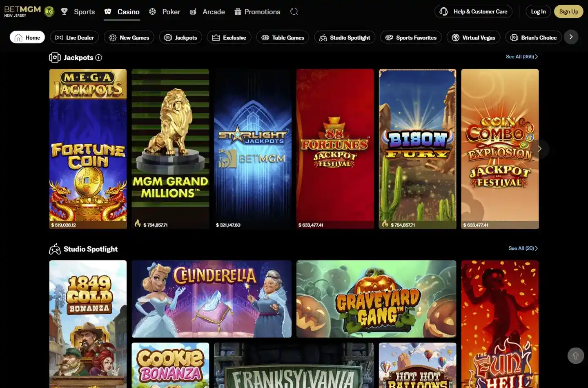Click the headset icon in Help & Customer Care

click(444, 11)
